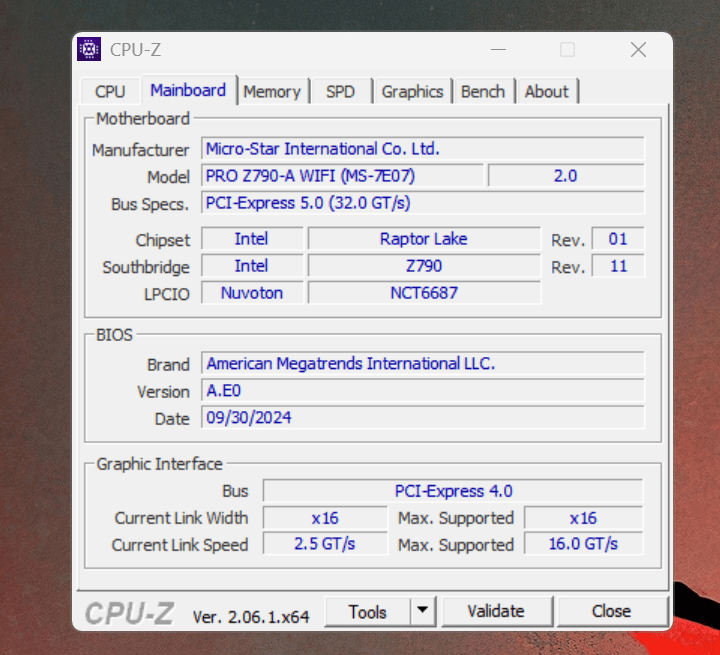Select BIOS brand American Megatrends International LLC.

pyautogui.click(x=422, y=364)
